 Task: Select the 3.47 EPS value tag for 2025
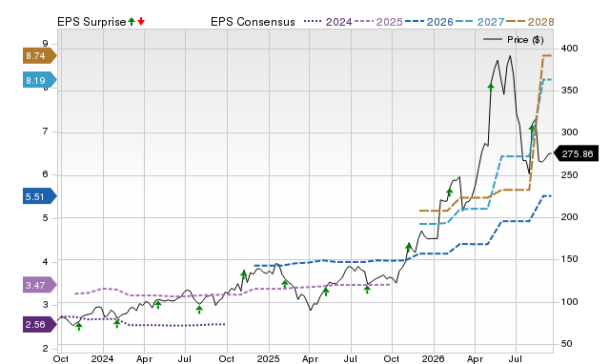[39, 285]
